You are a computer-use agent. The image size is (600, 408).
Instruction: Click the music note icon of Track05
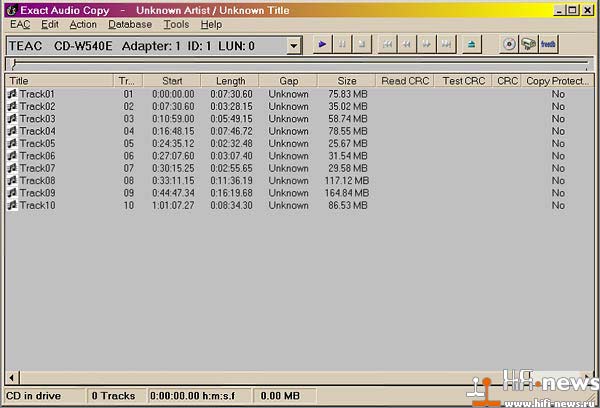click(13, 144)
